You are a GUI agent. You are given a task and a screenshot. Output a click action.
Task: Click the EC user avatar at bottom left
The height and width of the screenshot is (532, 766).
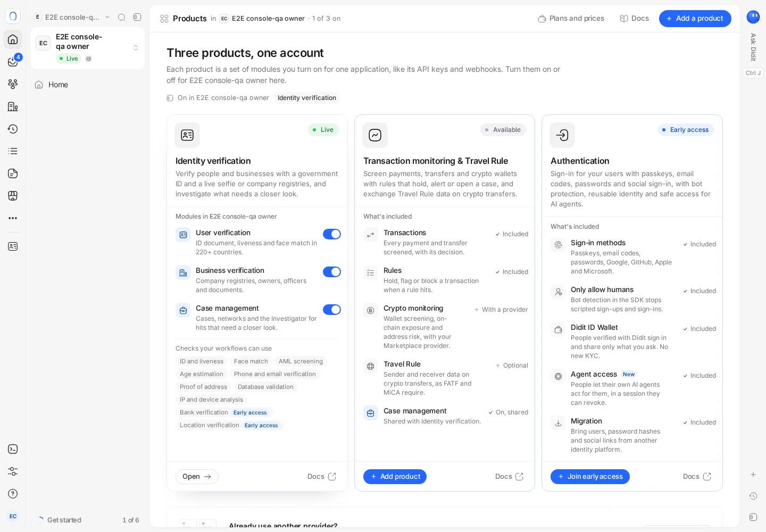click(13, 516)
